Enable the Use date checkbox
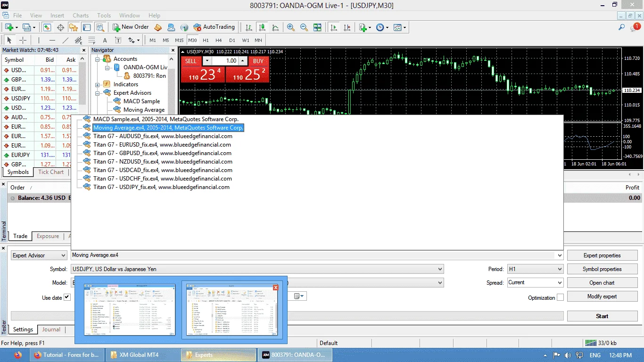 pos(67,297)
